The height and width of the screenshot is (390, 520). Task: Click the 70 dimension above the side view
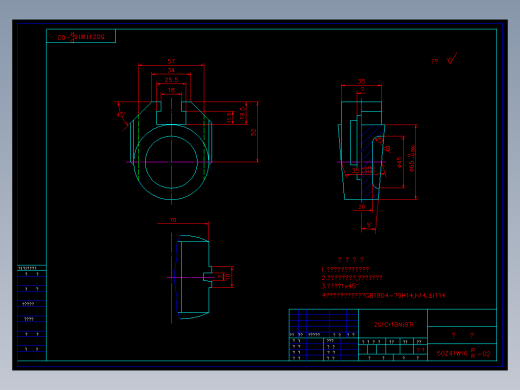point(173,220)
